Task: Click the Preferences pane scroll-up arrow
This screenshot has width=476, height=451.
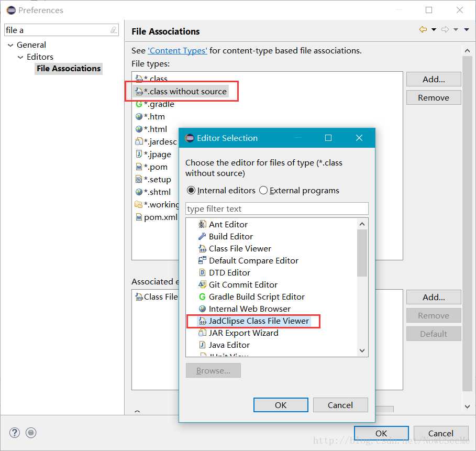Action: point(468,51)
